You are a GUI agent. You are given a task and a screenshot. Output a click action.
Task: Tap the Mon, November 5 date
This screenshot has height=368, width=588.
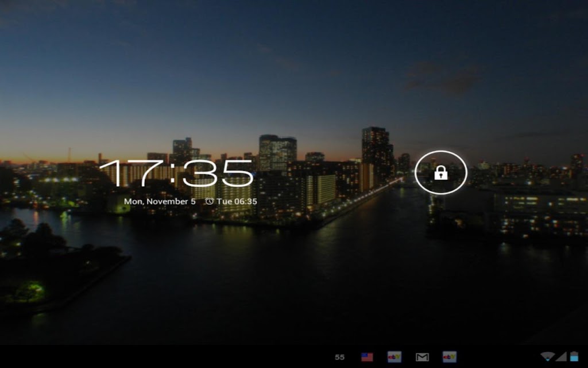160,201
